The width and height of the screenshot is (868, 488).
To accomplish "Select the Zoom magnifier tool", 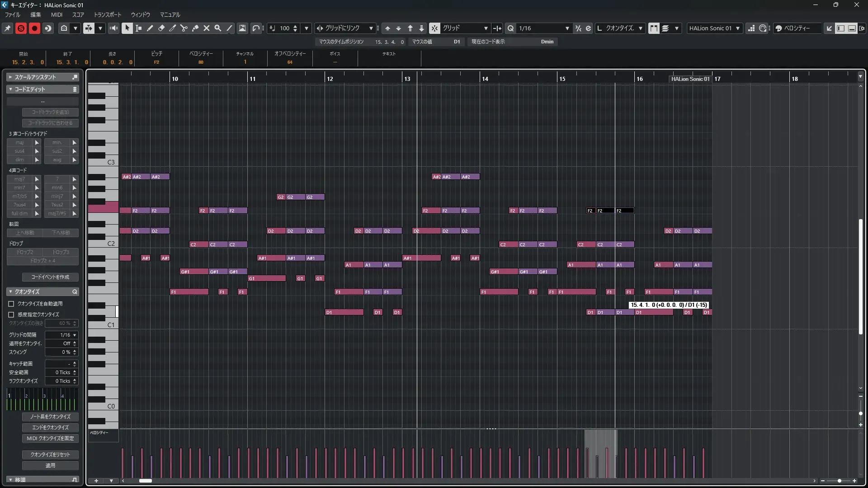I will pyautogui.click(x=218, y=28).
